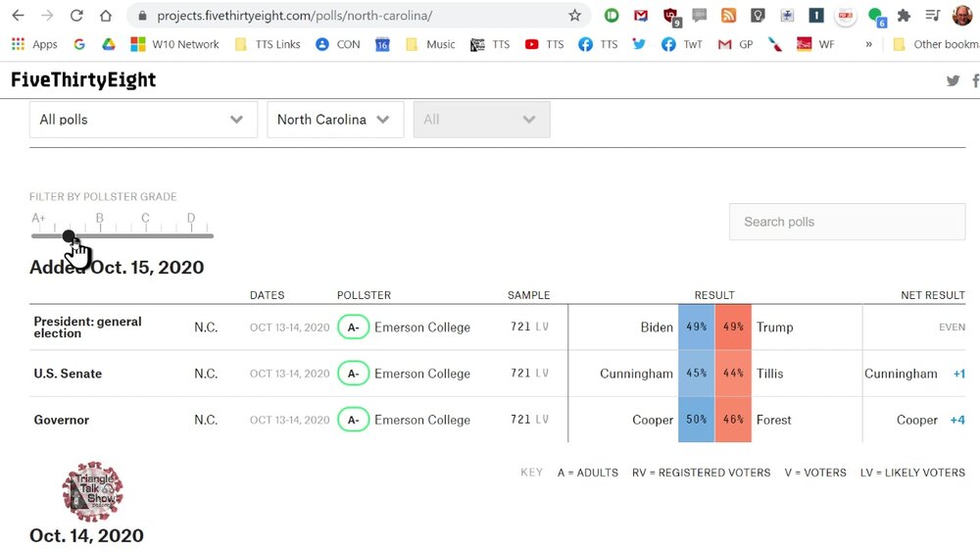Open the Twitter bird bookmark
Image resolution: width=980 pixels, height=552 pixels.
[x=639, y=44]
